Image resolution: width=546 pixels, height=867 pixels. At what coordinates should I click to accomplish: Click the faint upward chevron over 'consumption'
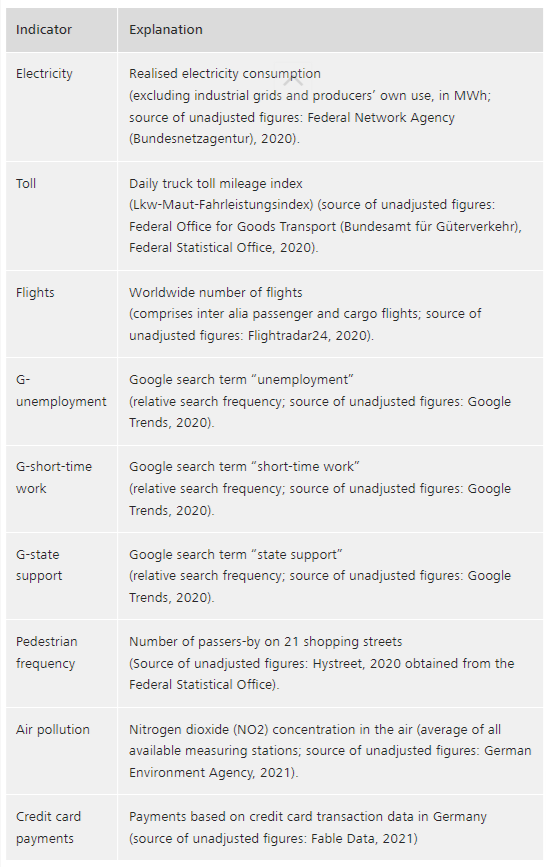[294, 81]
